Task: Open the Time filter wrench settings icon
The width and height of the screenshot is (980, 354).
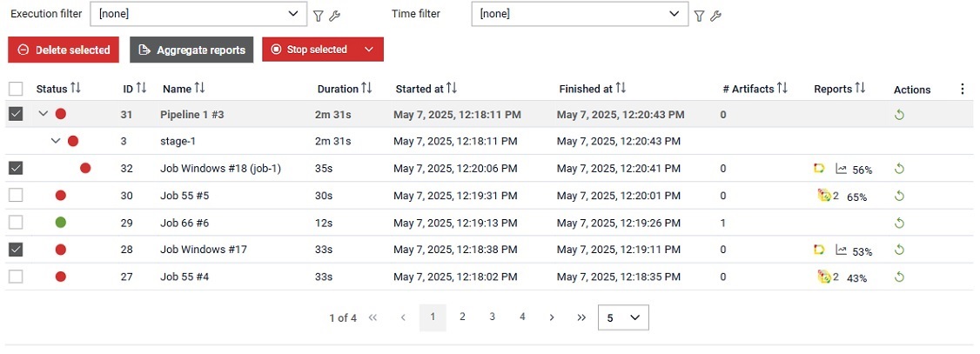Action: click(x=715, y=17)
